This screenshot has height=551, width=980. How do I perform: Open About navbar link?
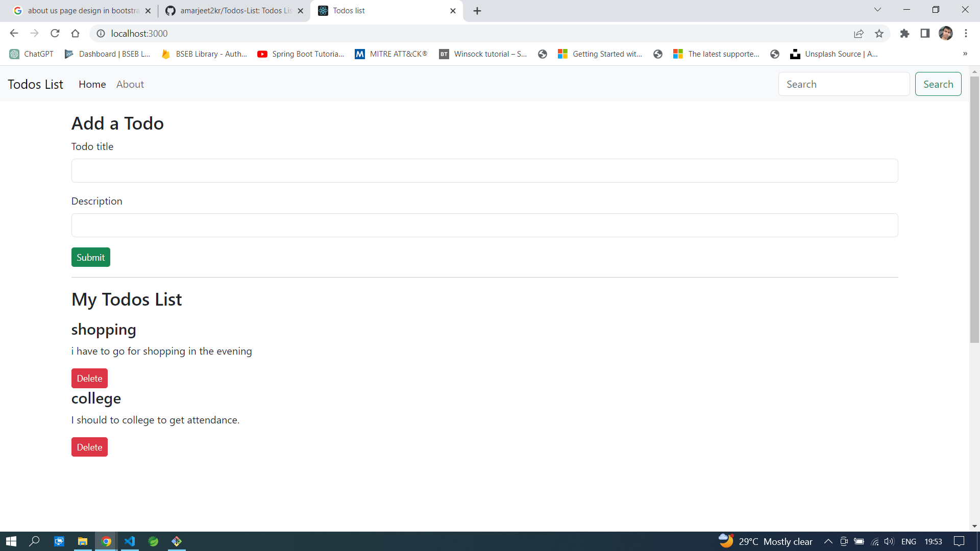point(130,84)
